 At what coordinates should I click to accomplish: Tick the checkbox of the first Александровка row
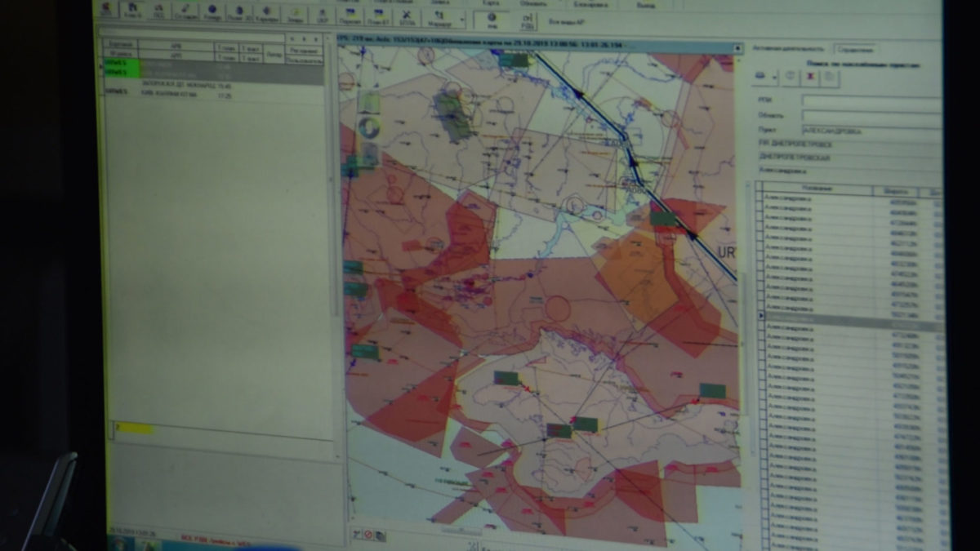[x=759, y=198]
